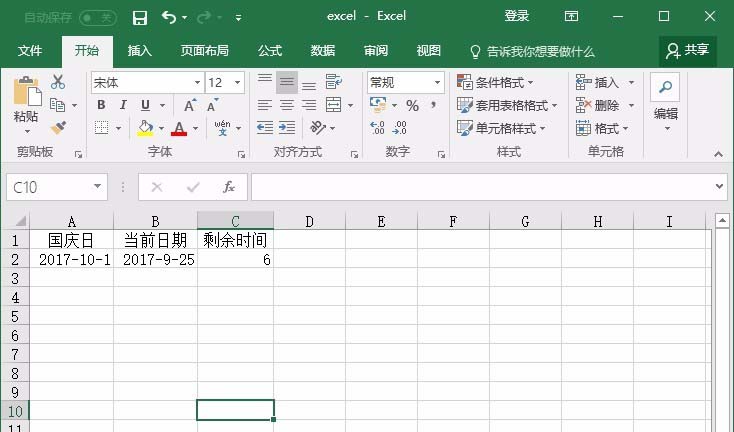Click the yellow fill color swatch
The image size is (734, 432).
pyautogui.click(x=145, y=128)
